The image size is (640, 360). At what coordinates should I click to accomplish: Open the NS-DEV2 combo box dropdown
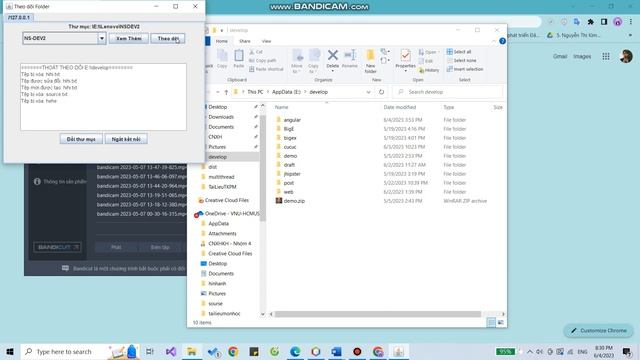[x=102, y=38]
